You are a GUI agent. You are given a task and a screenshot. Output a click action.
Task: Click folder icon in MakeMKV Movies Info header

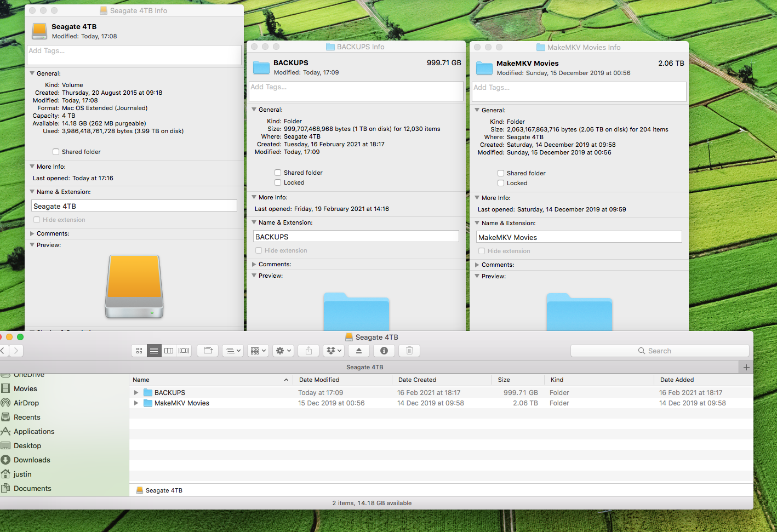(x=484, y=68)
